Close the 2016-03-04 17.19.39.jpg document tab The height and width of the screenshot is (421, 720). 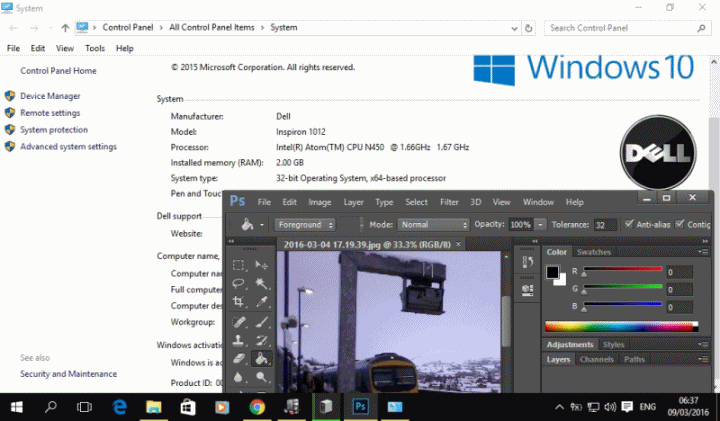click(x=458, y=244)
